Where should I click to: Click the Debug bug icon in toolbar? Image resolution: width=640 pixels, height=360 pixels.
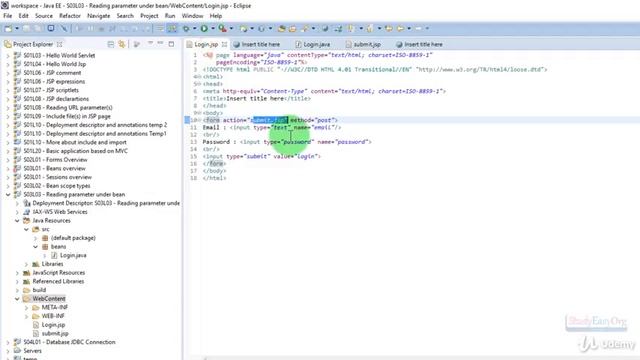tap(186, 29)
